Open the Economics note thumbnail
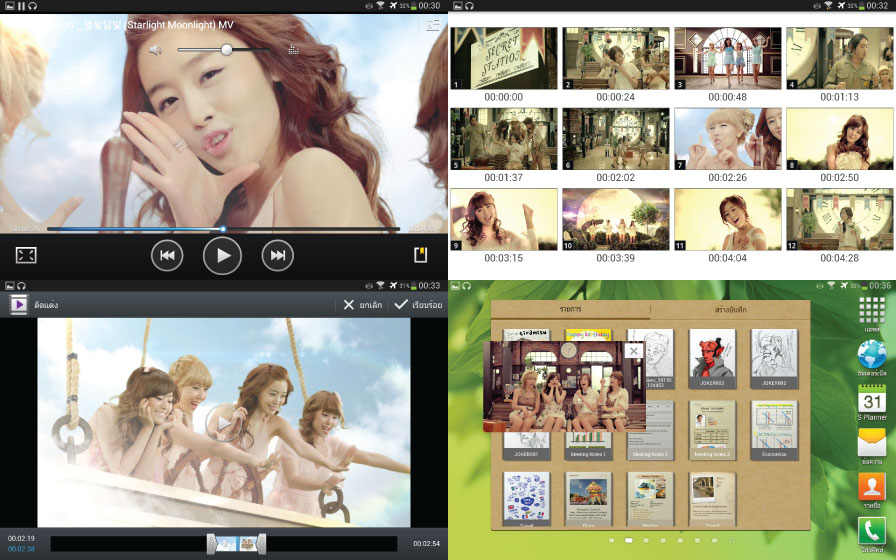Viewport: 896px width, 560px height. click(x=774, y=430)
